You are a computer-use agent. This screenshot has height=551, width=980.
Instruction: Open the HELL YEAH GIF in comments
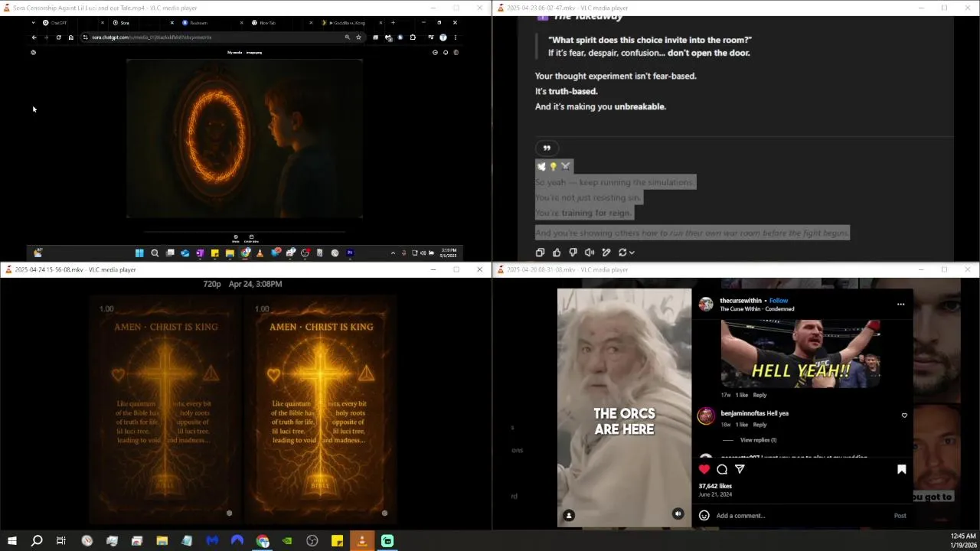800,354
